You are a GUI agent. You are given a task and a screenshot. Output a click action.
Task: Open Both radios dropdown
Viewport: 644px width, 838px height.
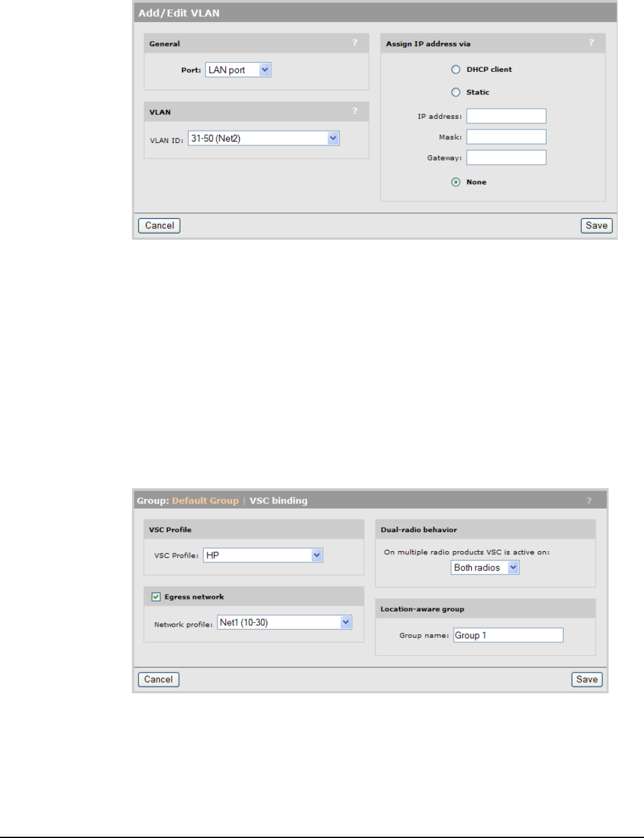485,567
